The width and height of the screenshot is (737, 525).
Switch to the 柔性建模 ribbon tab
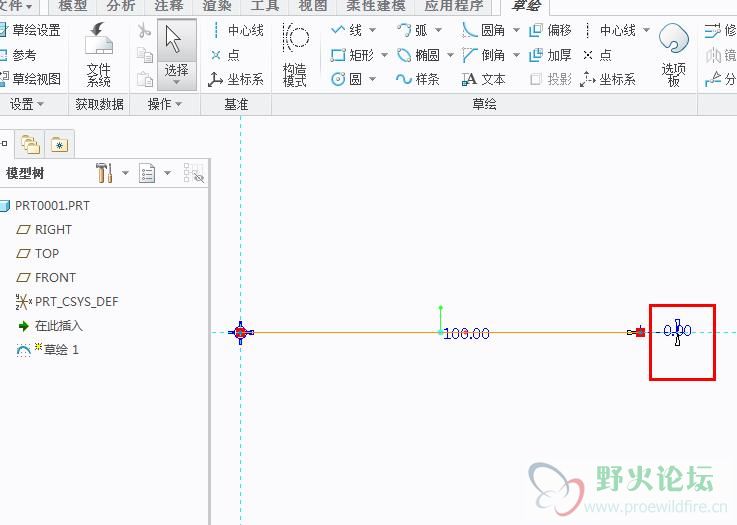[376, 6]
